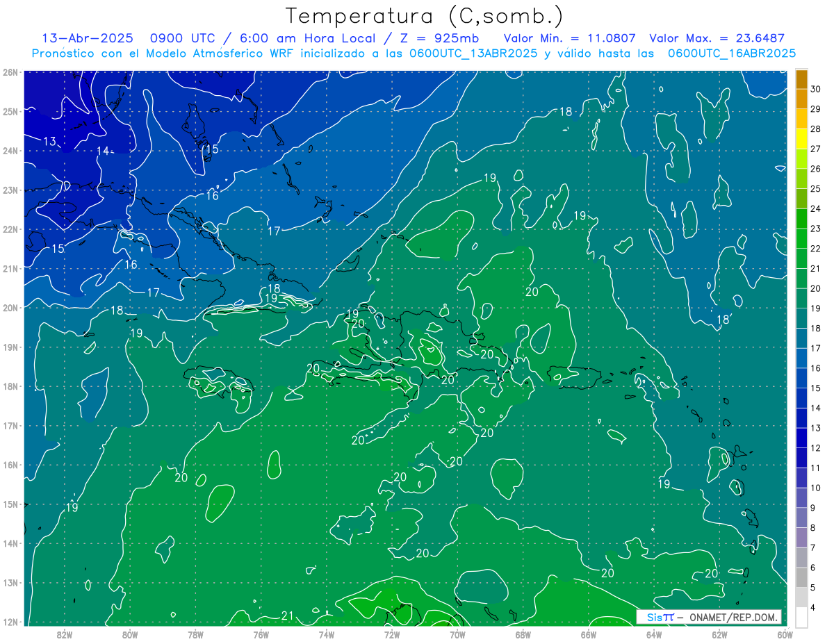The width and height of the screenshot is (834, 644).
Task: Click the '64W' longitude axis label
Action: 653,634
